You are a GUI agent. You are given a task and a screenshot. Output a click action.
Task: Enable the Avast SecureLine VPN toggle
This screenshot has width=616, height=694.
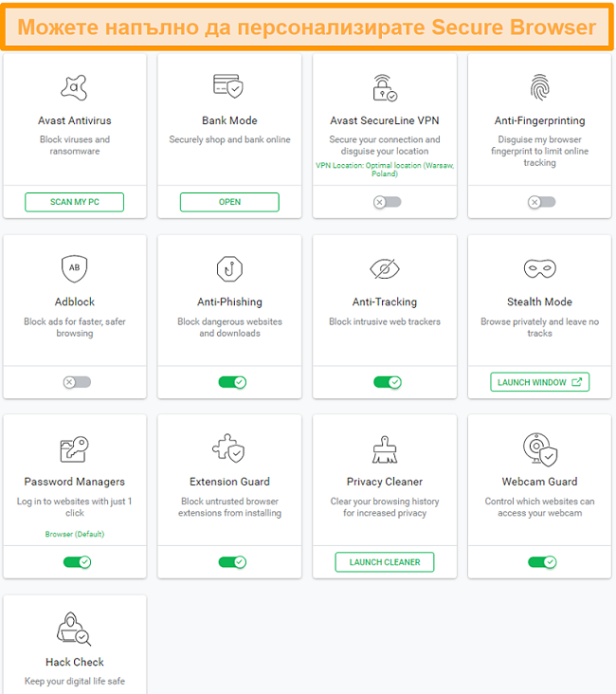(388, 202)
